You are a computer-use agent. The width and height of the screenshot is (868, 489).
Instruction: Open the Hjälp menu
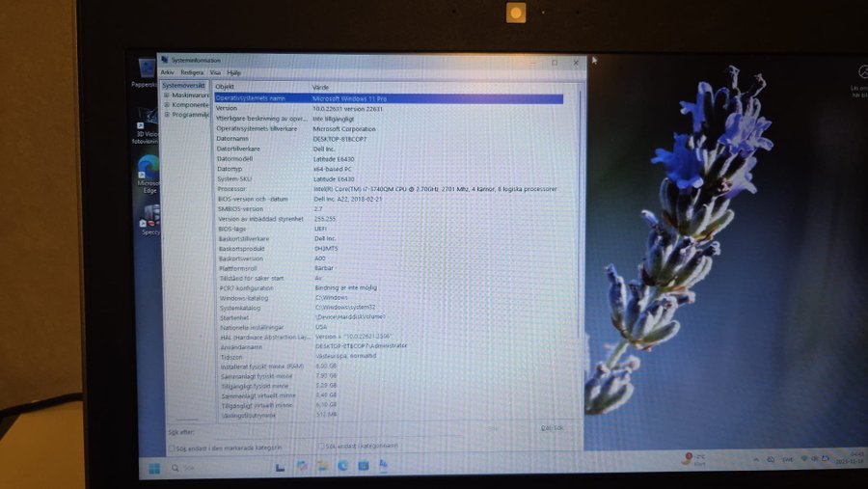point(234,72)
